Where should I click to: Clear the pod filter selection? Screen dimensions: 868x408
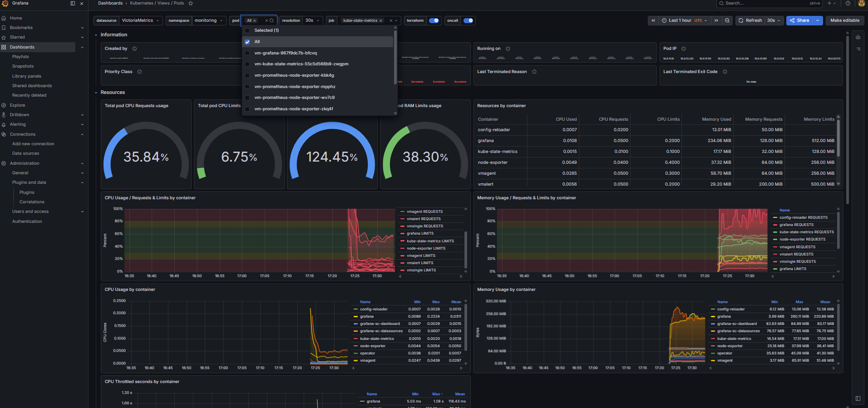pyautogui.click(x=266, y=20)
